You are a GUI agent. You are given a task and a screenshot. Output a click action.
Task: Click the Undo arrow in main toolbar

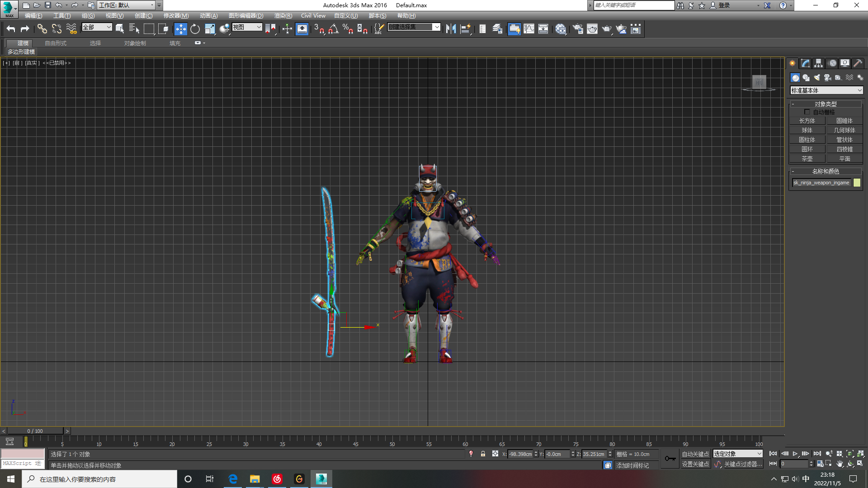coord(11,29)
